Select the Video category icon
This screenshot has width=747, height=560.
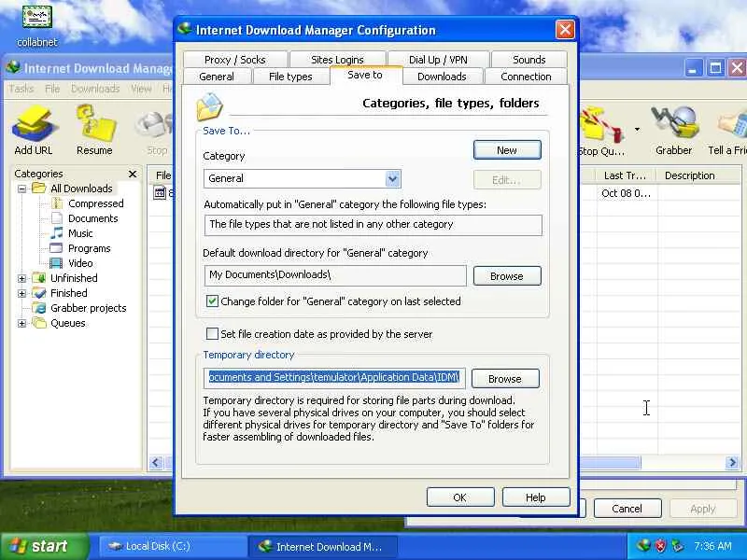point(56,263)
